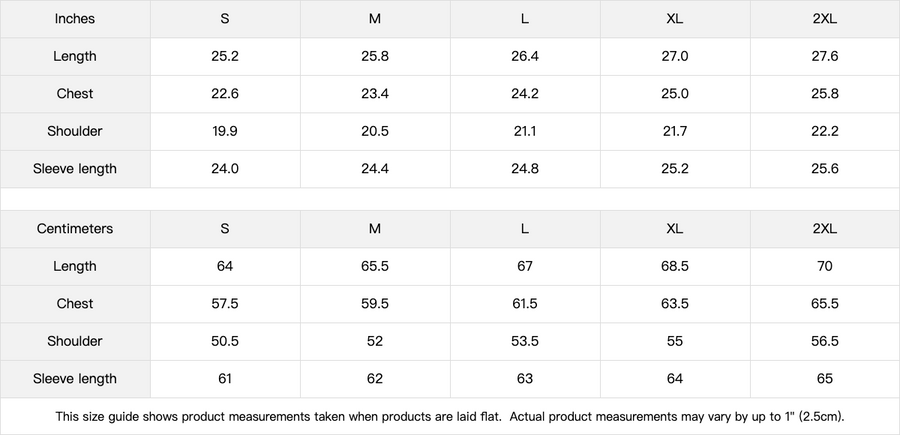900x435 pixels.
Task: Click the 62 Sleeve length value for size M
Action: (375, 379)
